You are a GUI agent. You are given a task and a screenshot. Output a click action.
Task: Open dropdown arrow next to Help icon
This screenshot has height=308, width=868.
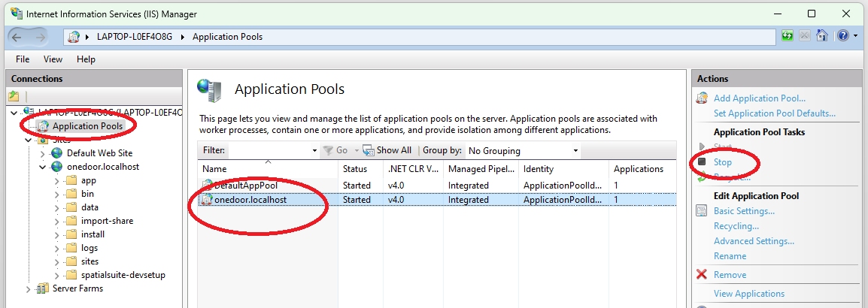click(855, 36)
